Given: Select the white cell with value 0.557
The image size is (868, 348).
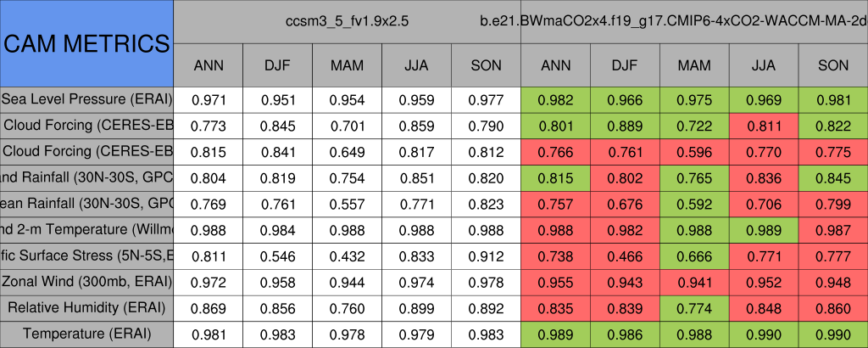Looking at the screenshot, I should [x=348, y=204].
